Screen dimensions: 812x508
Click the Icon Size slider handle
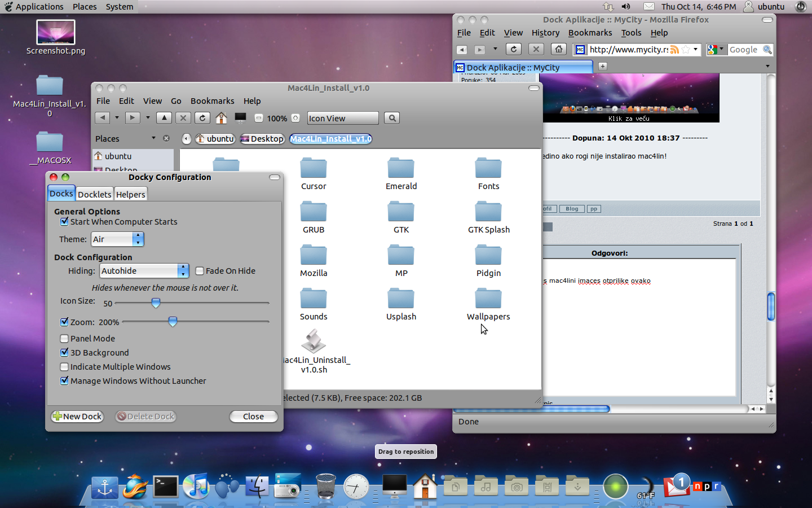(x=156, y=303)
